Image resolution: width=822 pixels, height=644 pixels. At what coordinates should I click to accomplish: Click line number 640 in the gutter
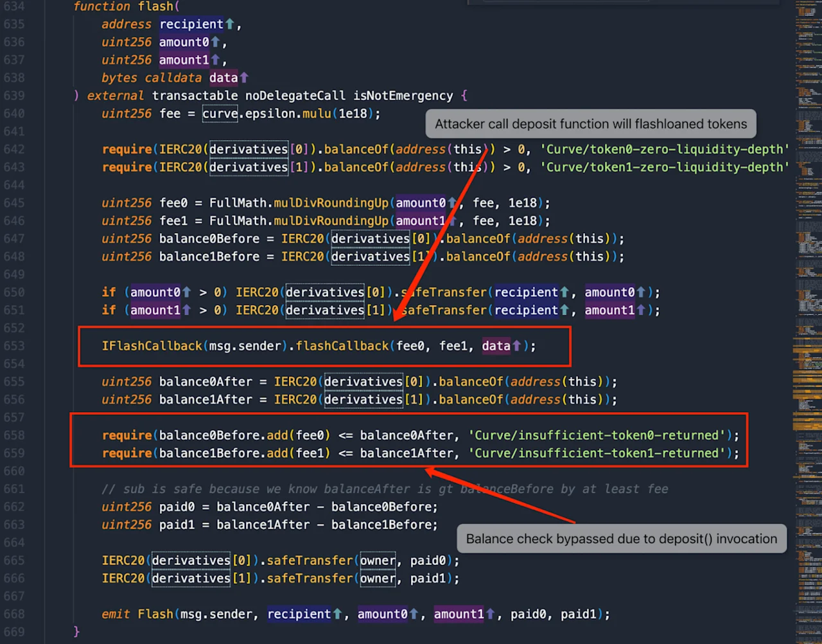pyautogui.click(x=14, y=114)
